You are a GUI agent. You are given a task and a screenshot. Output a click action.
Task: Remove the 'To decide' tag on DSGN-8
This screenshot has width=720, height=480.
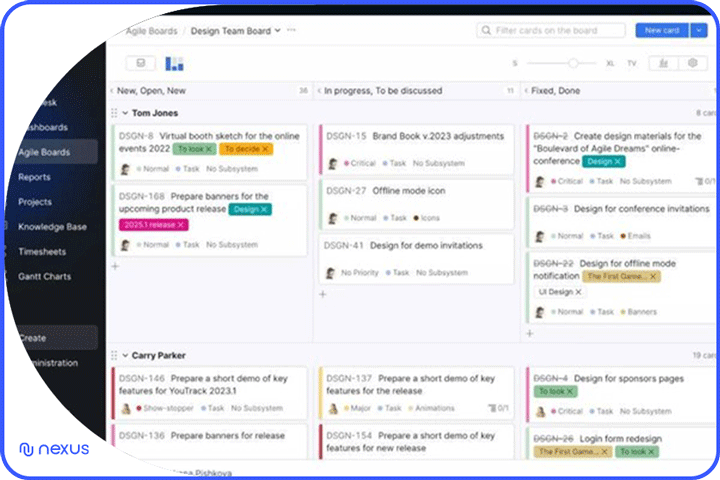[x=266, y=149]
